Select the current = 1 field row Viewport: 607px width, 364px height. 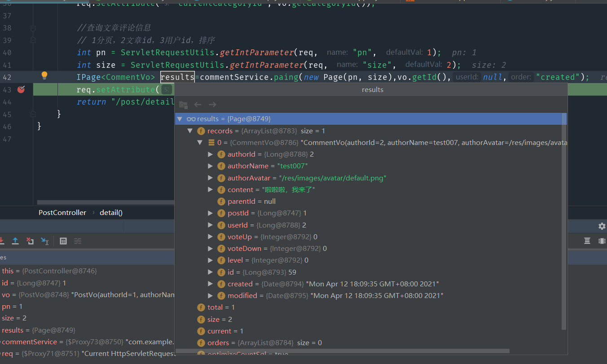click(x=368, y=331)
